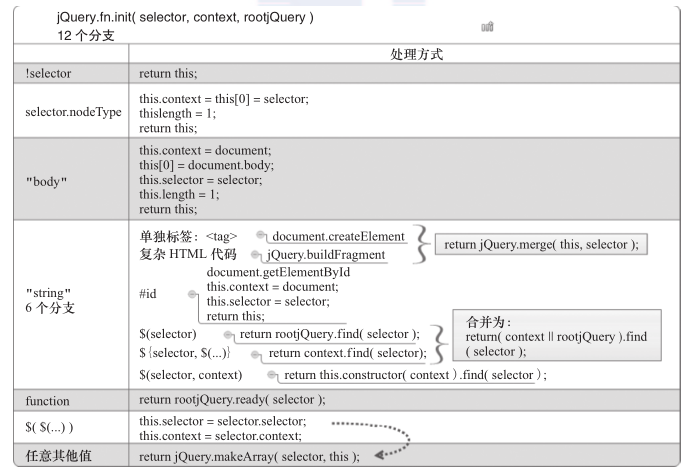Click the label 复杂 HTML 代码
This screenshot has width=700, height=474.
188,254
